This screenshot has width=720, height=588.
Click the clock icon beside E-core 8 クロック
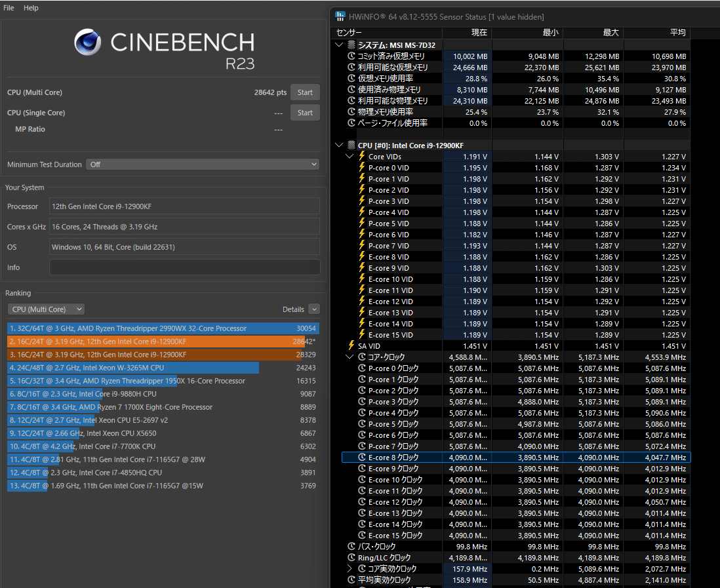point(362,457)
